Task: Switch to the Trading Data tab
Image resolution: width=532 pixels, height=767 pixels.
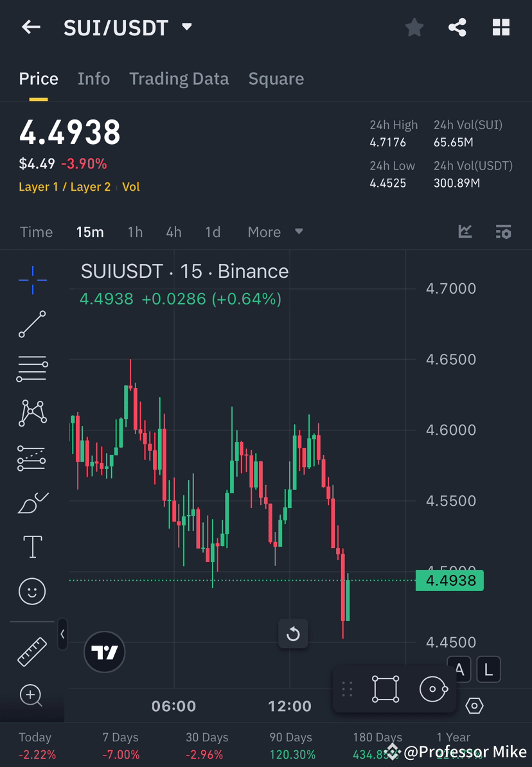Action: point(179,78)
